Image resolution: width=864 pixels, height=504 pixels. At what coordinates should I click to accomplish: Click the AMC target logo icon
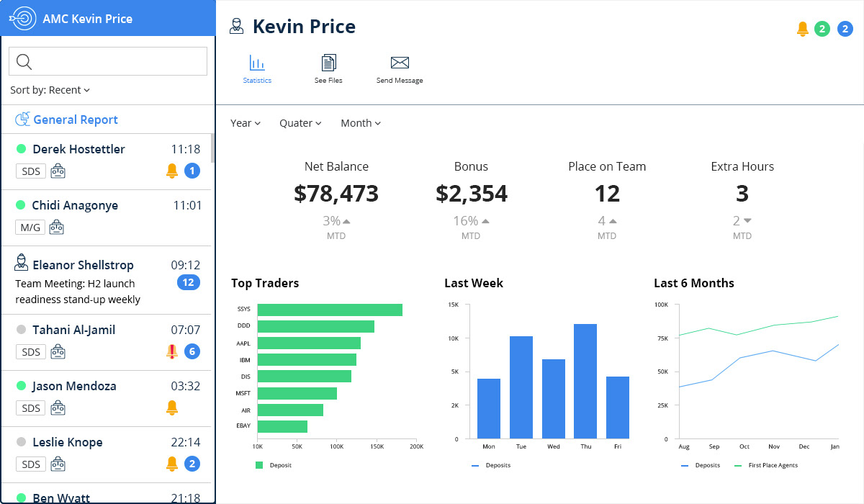(22, 18)
